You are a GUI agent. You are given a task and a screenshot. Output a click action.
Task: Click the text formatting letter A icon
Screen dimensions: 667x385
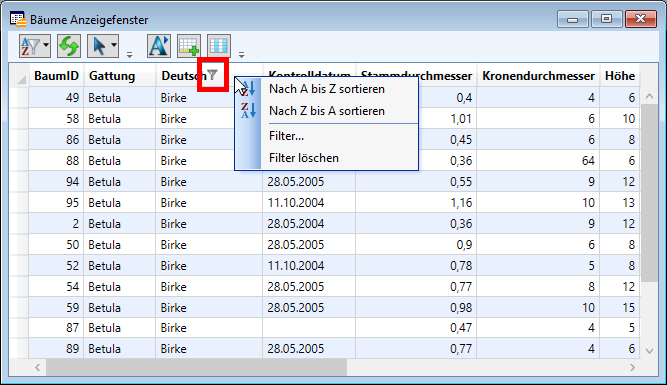tap(159, 46)
